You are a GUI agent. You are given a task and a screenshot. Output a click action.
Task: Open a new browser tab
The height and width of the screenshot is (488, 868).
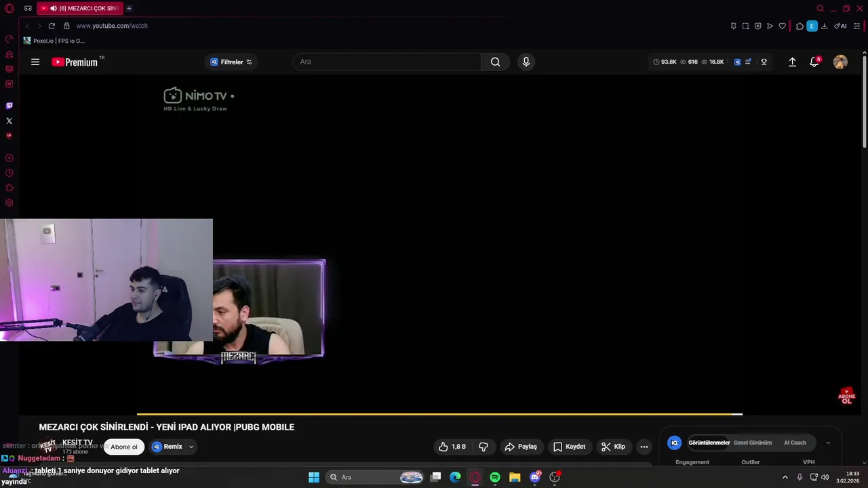[x=129, y=8]
